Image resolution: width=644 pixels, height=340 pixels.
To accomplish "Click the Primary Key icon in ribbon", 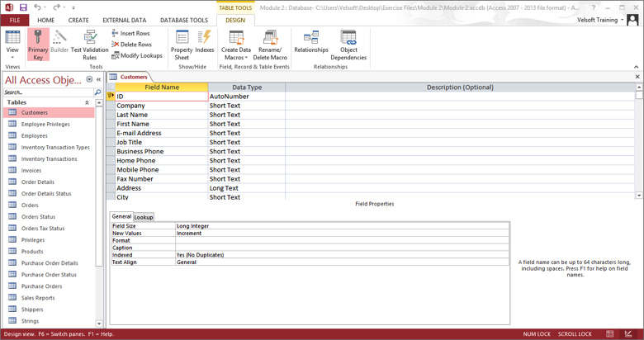I will tap(38, 44).
